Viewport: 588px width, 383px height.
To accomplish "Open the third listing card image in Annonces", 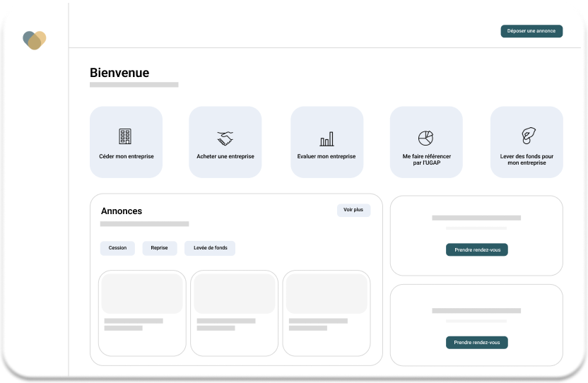I will [326, 294].
